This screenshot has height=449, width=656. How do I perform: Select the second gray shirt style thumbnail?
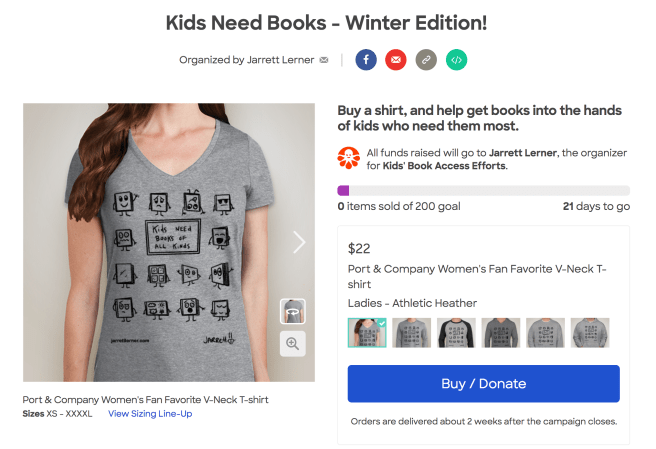pos(411,333)
